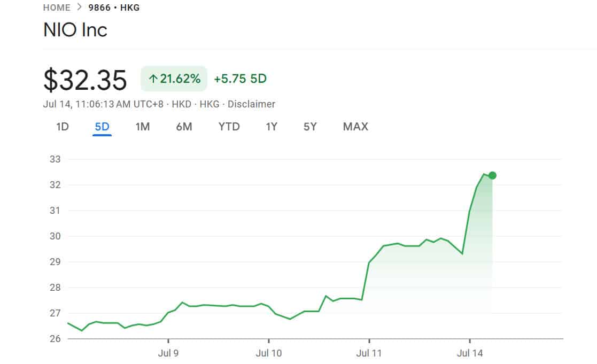The width and height of the screenshot is (597, 364).
Task: Open the Disclaimer link
Action: pos(252,104)
